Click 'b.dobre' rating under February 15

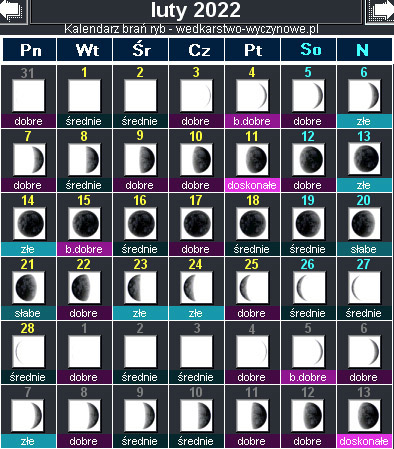84,249
